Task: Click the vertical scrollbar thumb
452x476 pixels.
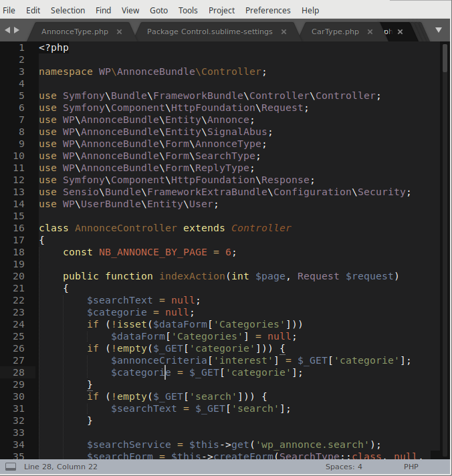Action: tap(445, 57)
